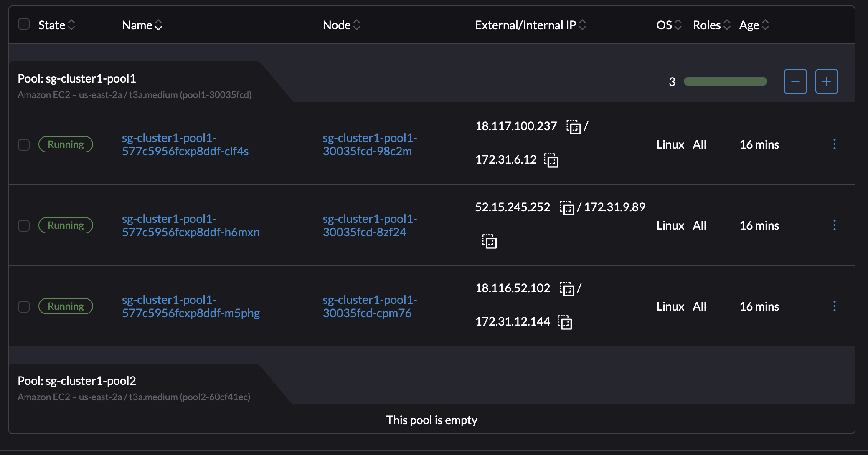Select the checkbox for node ending h6mxn
The image size is (868, 455).
coord(24,225)
